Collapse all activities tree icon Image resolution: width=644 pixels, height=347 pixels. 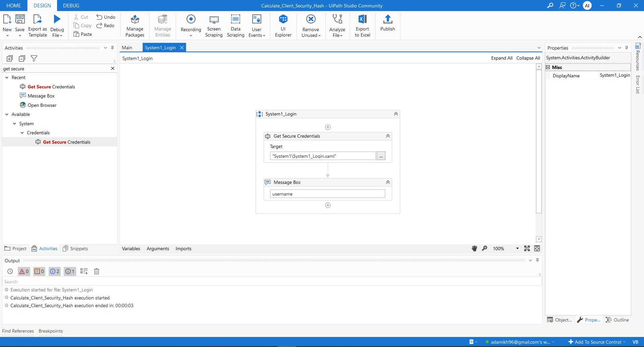(x=22, y=59)
